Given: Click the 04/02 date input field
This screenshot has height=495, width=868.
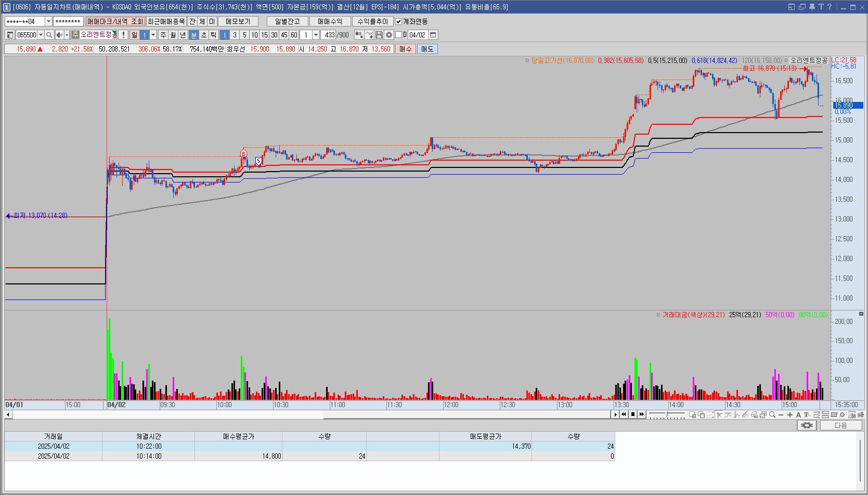Looking at the screenshot, I should click(417, 35).
